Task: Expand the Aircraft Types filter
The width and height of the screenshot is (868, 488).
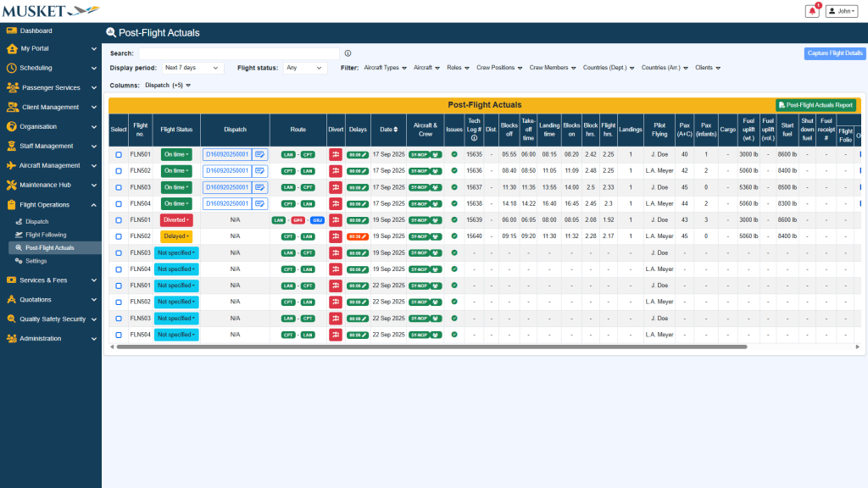Action: click(385, 68)
